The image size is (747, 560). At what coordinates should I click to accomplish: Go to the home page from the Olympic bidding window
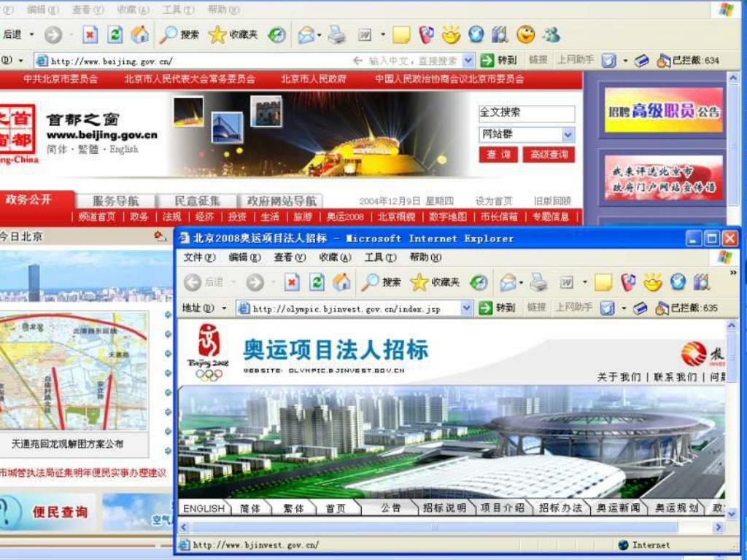[x=341, y=283]
